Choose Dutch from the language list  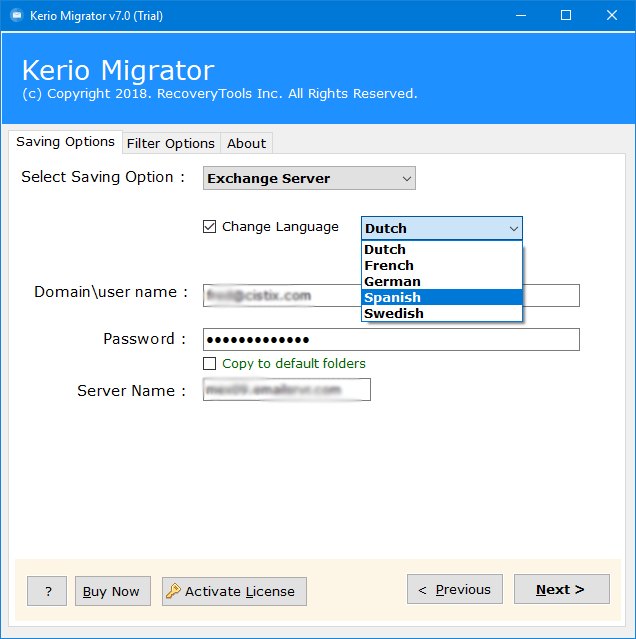442,249
